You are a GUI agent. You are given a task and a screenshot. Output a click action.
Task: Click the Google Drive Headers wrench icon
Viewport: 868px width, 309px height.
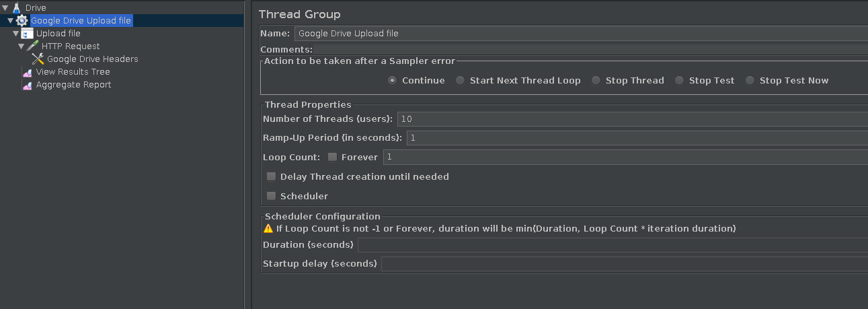pyautogui.click(x=38, y=59)
